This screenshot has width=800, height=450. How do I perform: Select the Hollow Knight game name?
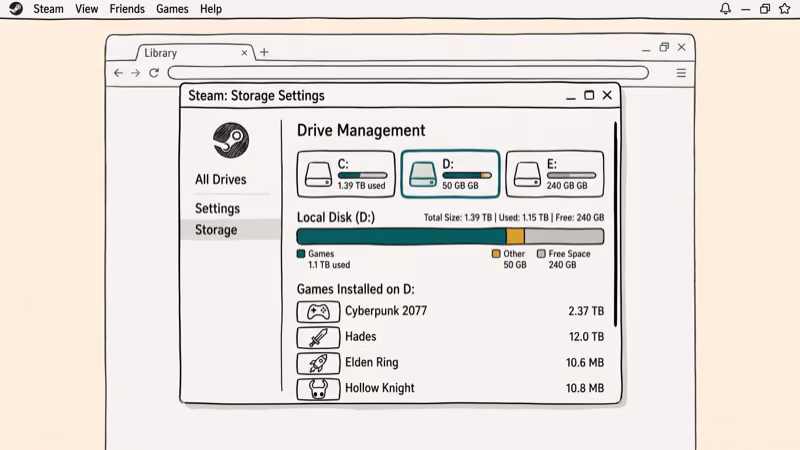[380, 388]
